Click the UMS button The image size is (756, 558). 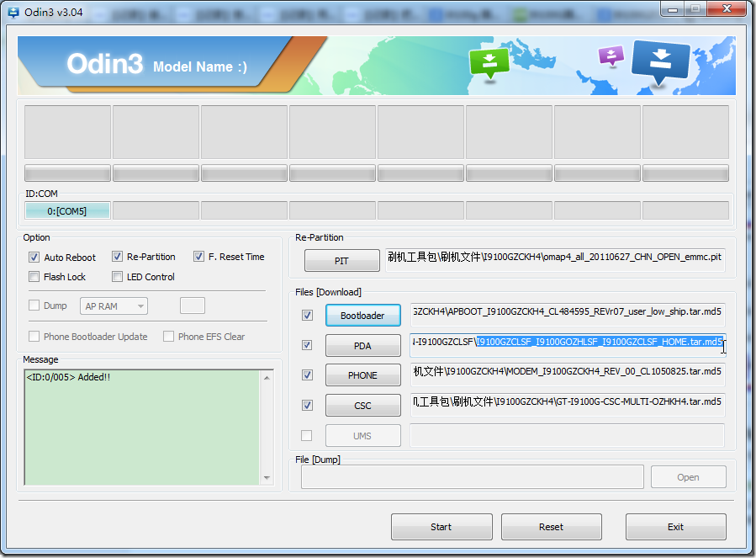363,436
